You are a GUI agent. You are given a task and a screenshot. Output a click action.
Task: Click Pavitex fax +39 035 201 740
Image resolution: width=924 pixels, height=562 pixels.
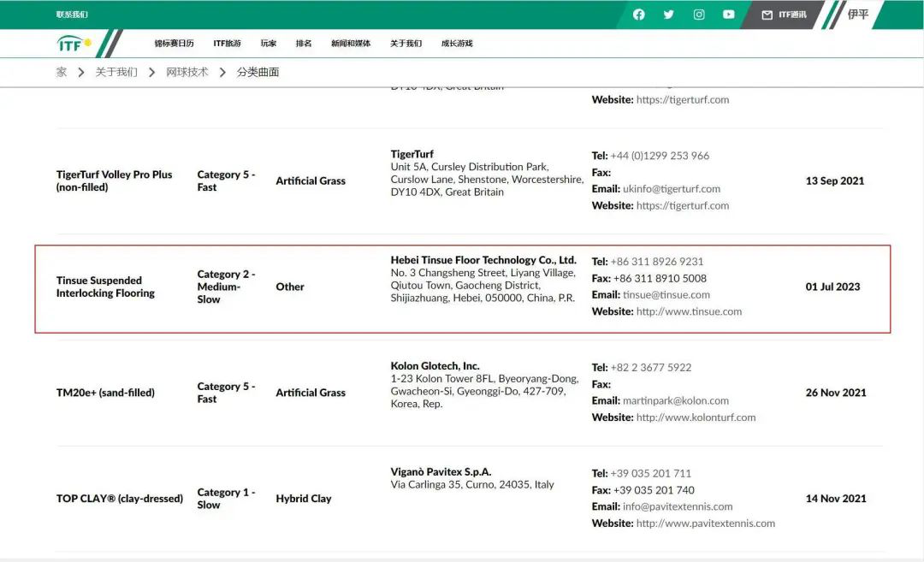coord(654,490)
